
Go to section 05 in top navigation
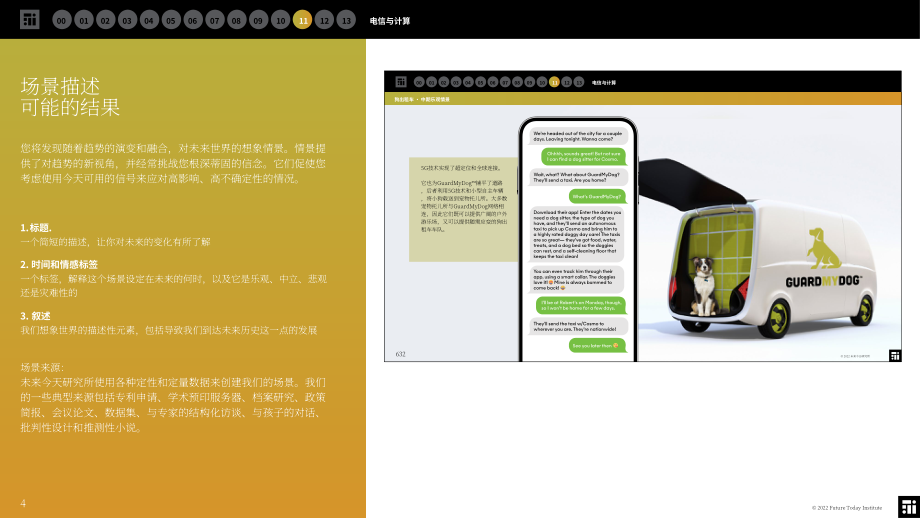[171, 20]
